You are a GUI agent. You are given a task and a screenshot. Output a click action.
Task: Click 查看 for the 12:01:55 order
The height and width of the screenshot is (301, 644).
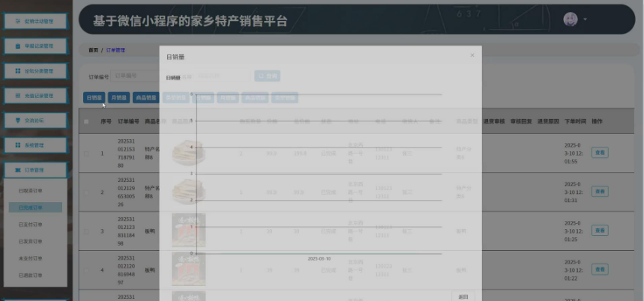tap(600, 153)
